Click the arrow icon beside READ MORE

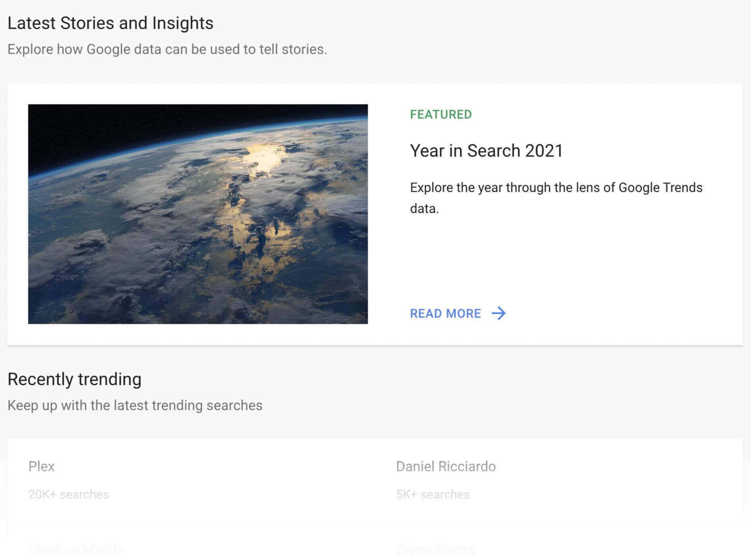pyautogui.click(x=499, y=313)
